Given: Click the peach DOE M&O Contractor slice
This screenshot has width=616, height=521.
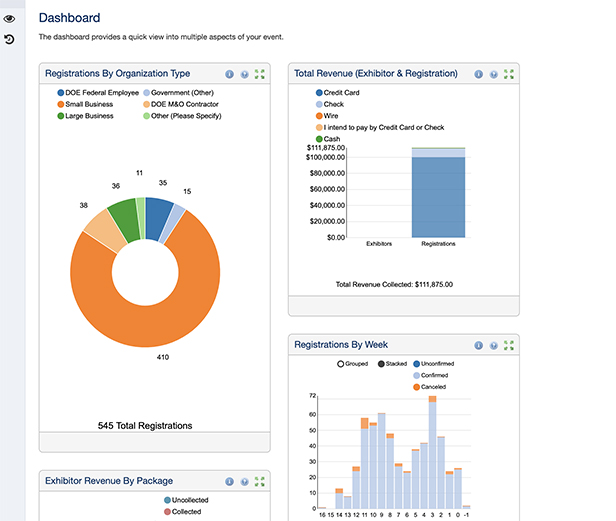Looking at the screenshot, I should pos(104,232).
